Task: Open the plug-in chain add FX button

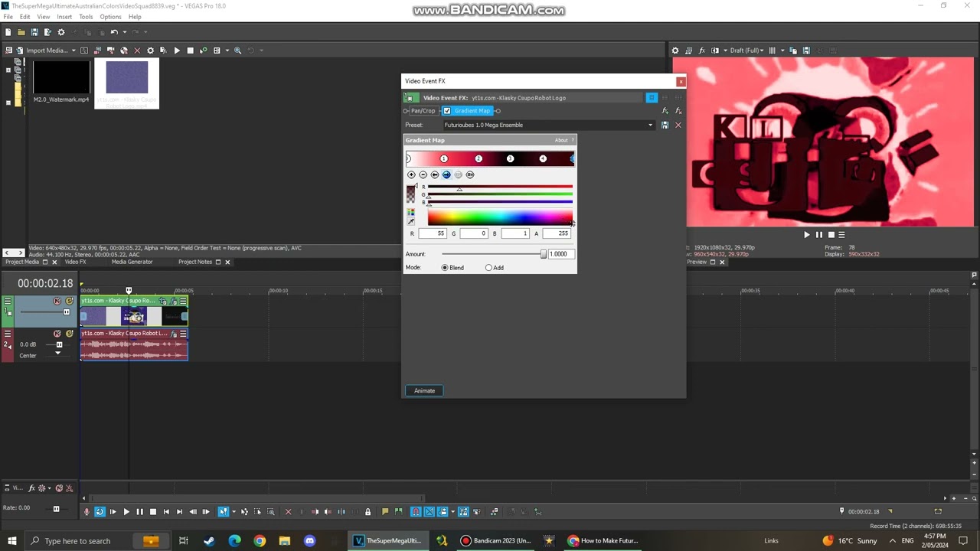Action: click(665, 111)
